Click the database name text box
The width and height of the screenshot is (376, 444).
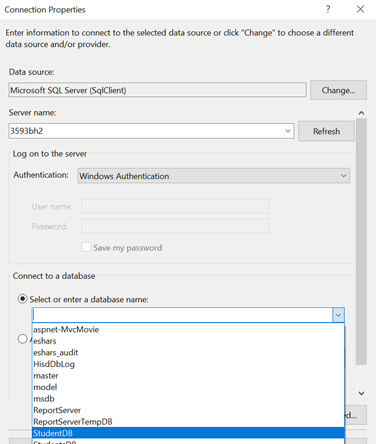pyautogui.click(x=182, y=315)
